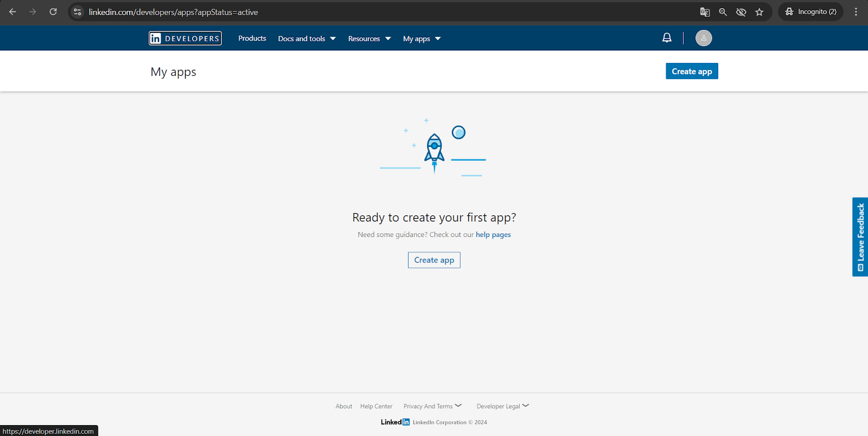The height and width of the screenshot is (436, 868).
Task: Click the address bar URL
Action: (173, 12)
